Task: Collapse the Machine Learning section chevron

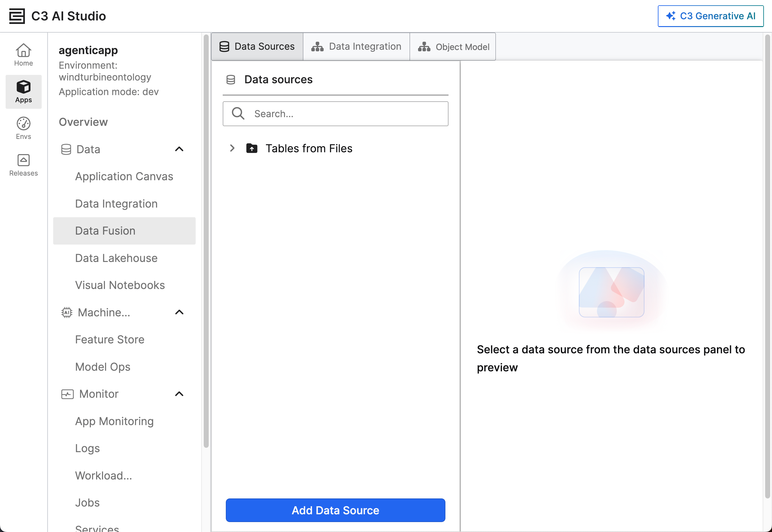Action: pyautogui.click(x=179, y=312)
